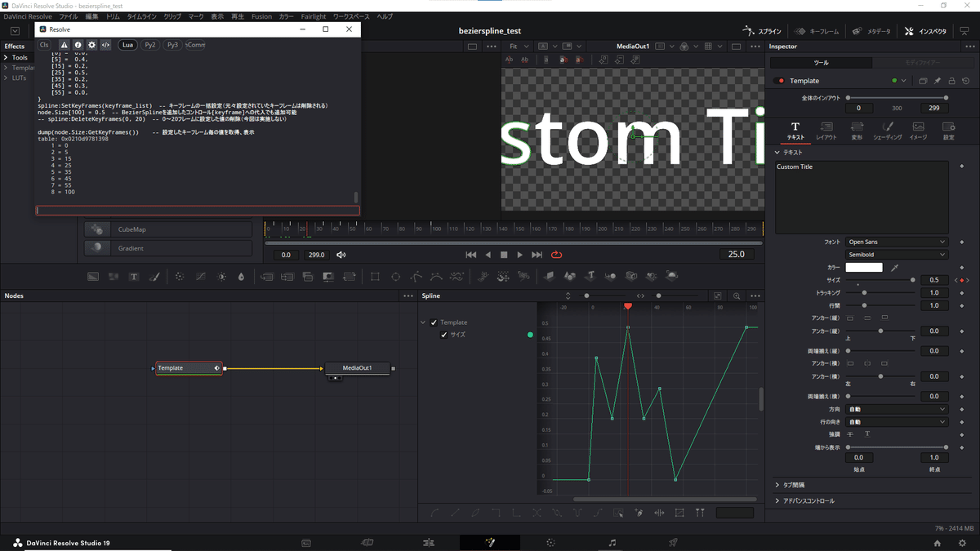Lock the Template node controls
Image resolution: width=980 pixels, height=551 pixels.
[951, 81]
